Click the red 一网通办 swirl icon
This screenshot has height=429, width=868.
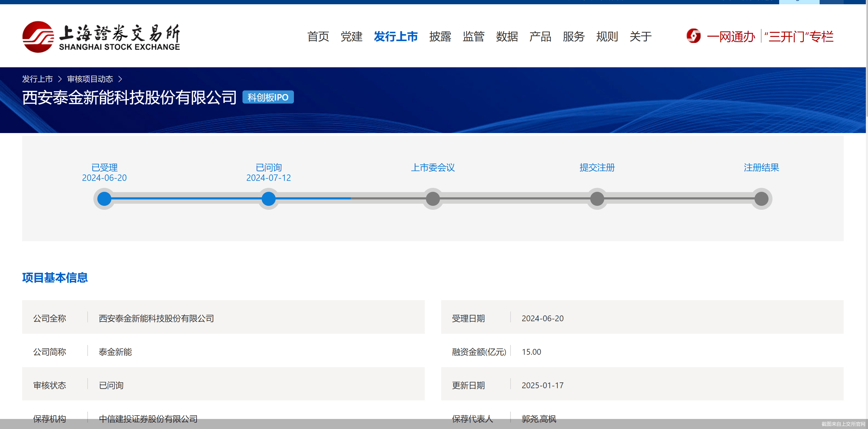click(693, 36)
